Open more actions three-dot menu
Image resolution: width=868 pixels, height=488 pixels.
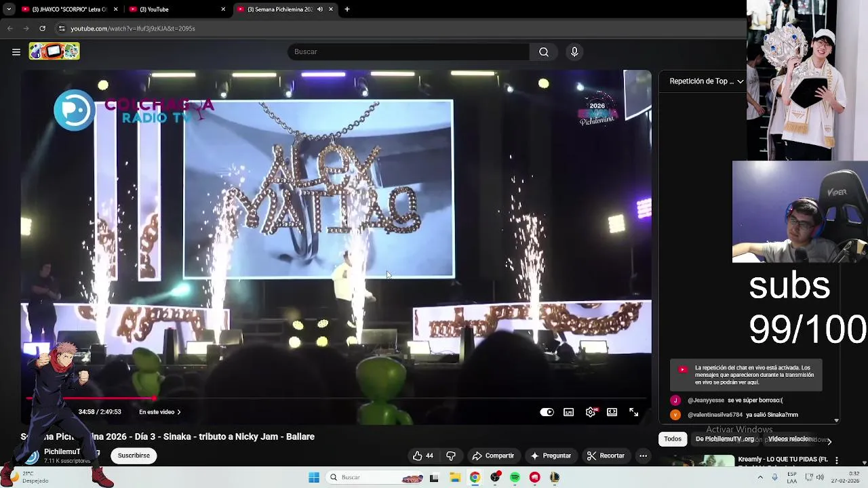643,455
